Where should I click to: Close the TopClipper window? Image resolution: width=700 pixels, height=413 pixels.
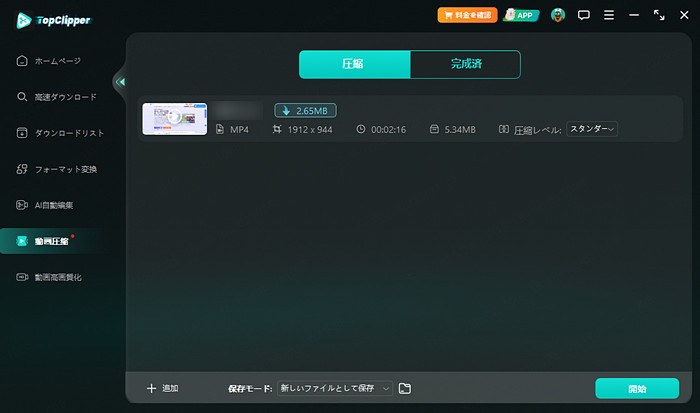[x=684, y=15]
